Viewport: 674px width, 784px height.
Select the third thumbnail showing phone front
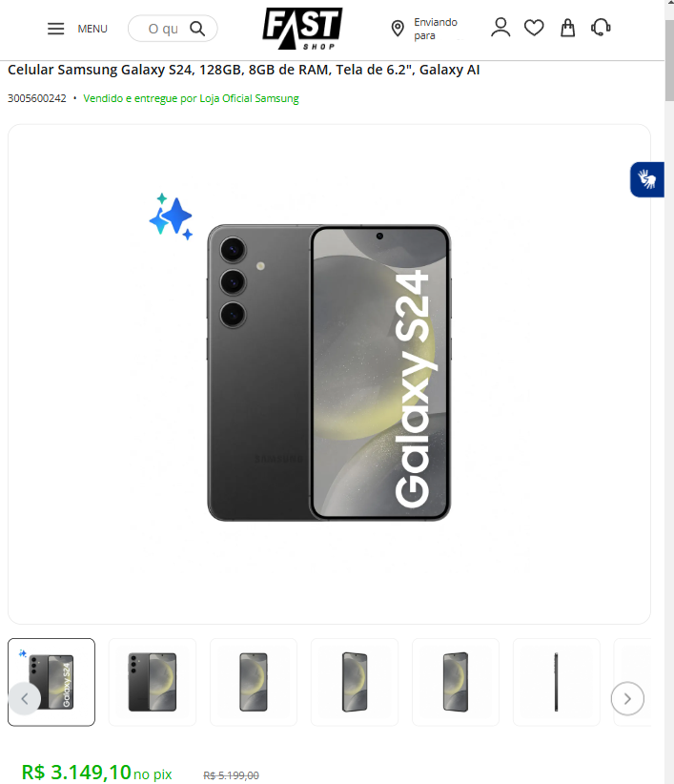coord(254,682)
